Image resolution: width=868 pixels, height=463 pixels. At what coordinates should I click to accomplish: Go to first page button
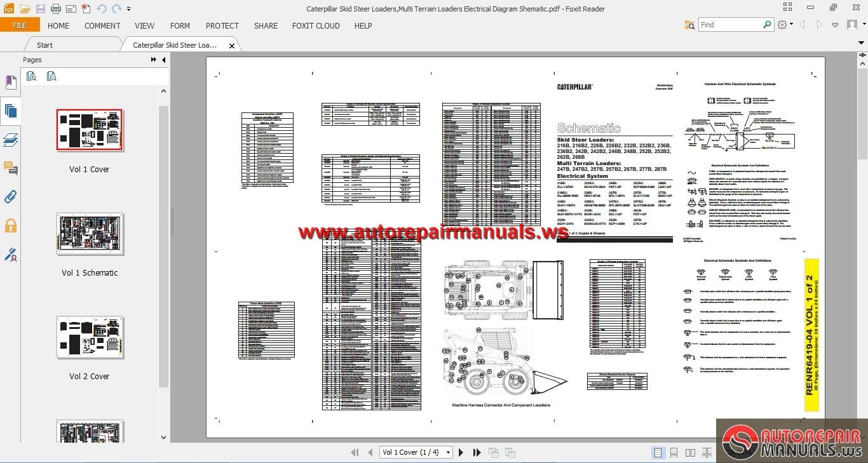coord(355,452)
